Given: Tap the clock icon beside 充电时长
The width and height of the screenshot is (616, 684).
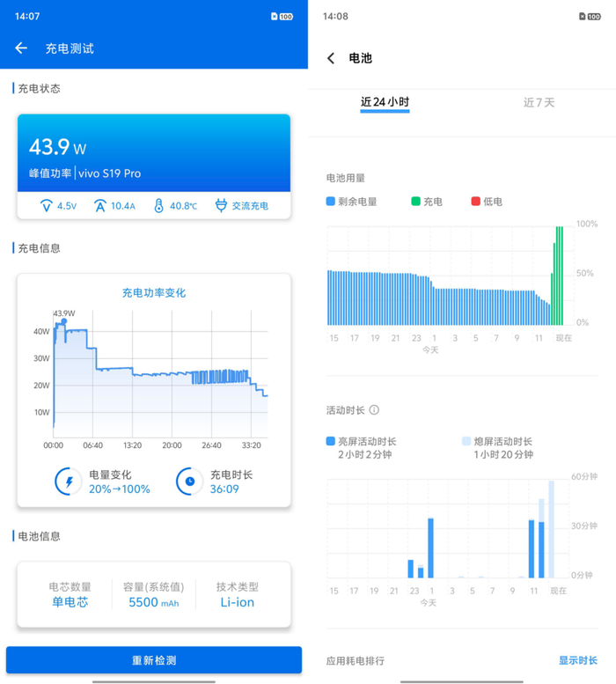Looking at the screenshot, I should pyautogui.click(x=189, y=482).
